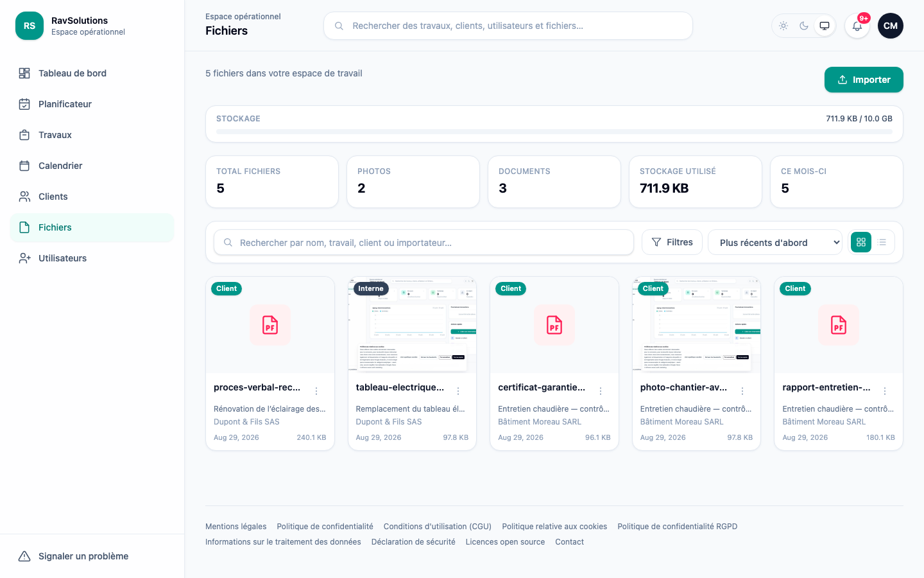Open Politique de confidentialité RGPD link
The width and height of the screenshot is (924, 578).
(x=677, y=527)
